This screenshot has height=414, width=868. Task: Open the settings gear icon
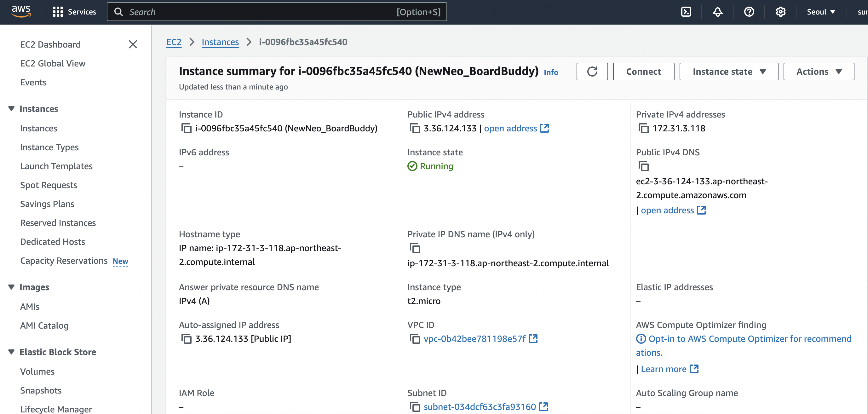pyautogui.click(x=780, y=12)
